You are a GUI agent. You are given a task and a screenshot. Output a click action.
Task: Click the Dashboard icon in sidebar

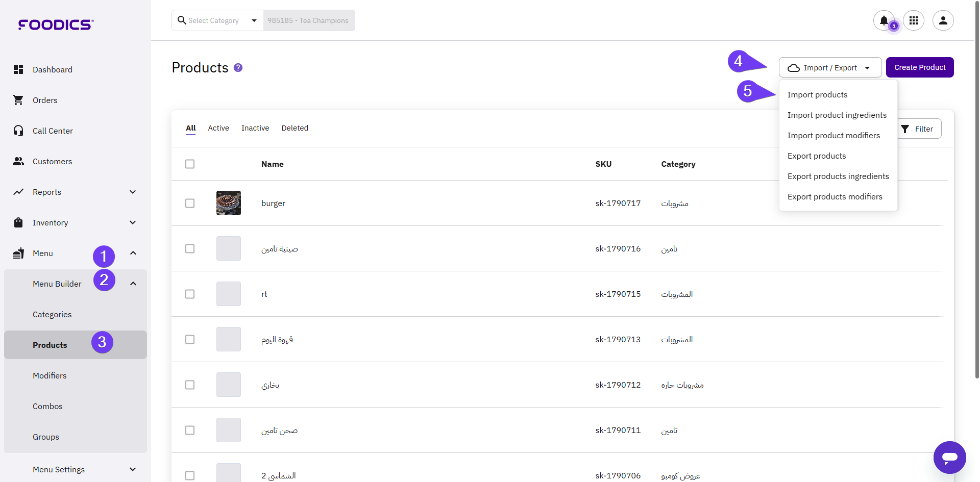coord(18,69)
